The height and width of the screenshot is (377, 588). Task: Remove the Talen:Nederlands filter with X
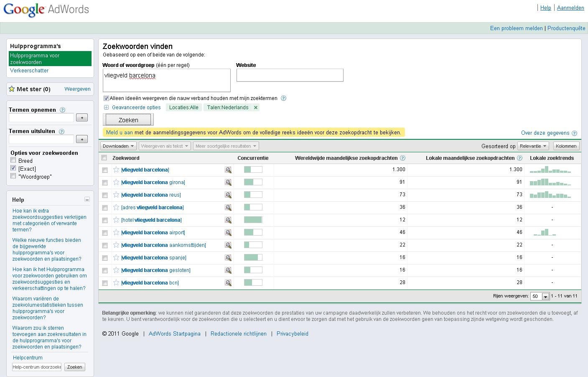(x=256, y=108)
